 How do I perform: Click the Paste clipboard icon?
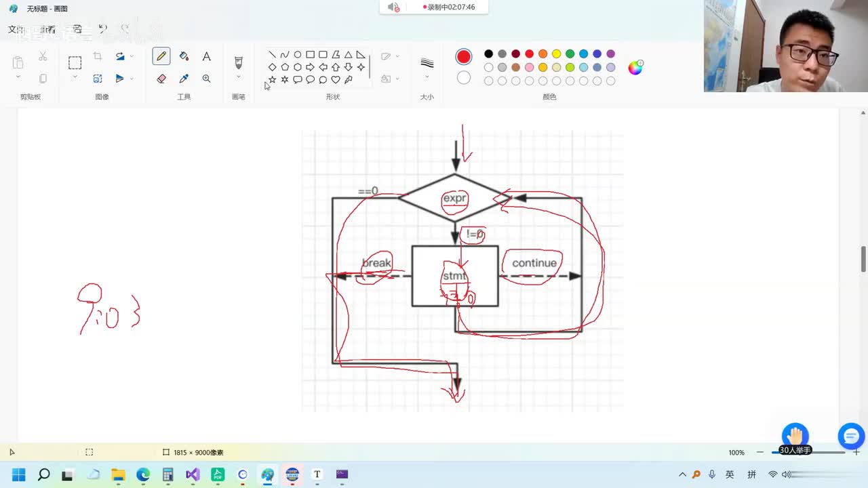click(x=18, y=62)
